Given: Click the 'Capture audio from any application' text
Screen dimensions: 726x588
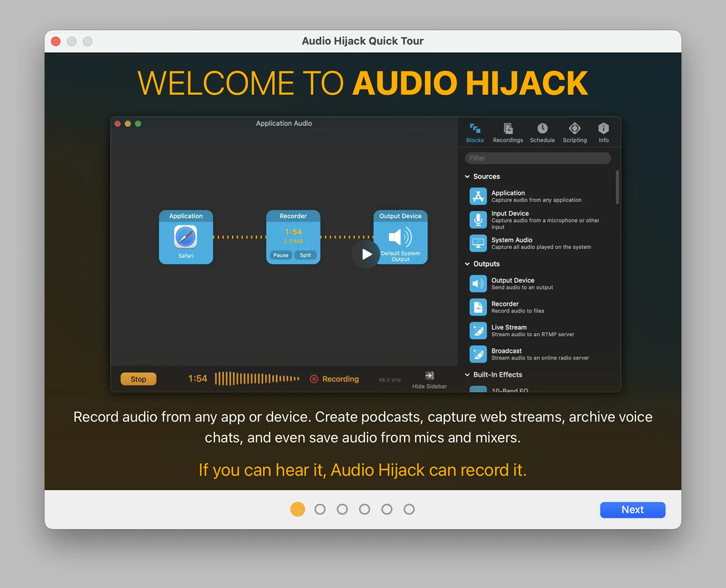Looking at the screenshot, I should (x=536, y=200).
